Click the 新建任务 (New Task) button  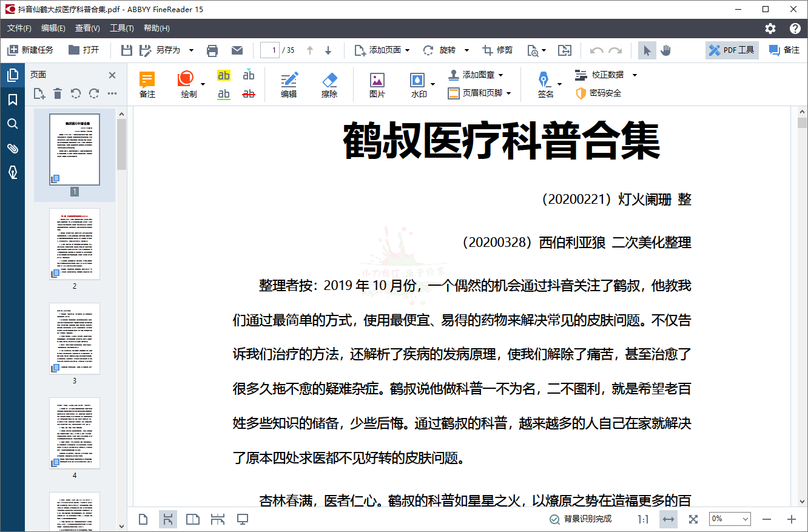(30, 50)
